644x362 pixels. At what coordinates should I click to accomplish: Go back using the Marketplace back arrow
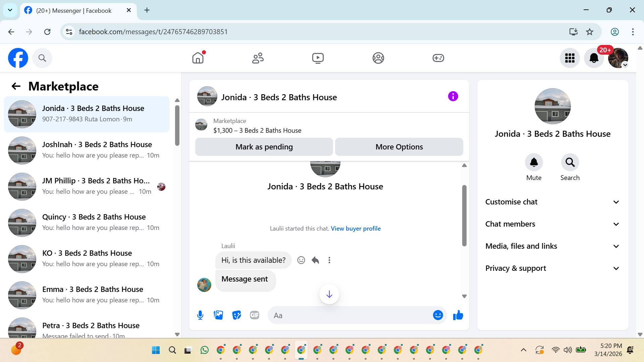point(16,86)
